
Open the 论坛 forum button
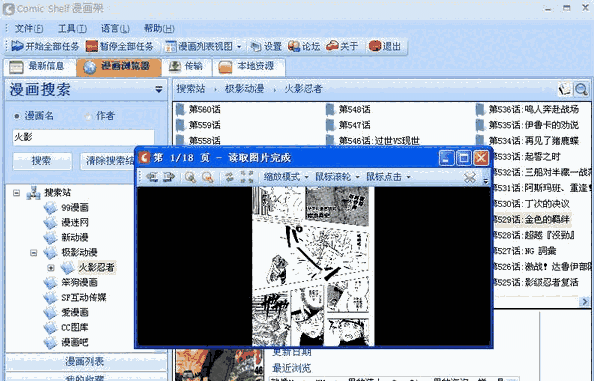(x=304, y=47)
